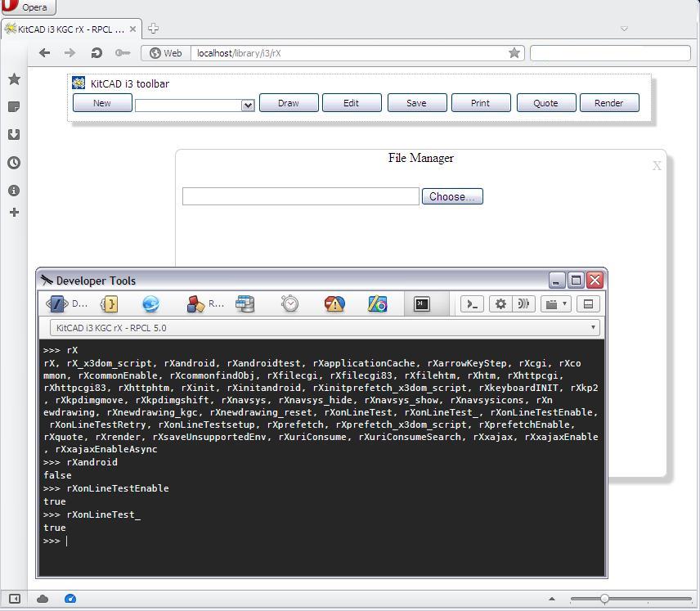
Task: Click the Edit button
Action: coord(352,103)
